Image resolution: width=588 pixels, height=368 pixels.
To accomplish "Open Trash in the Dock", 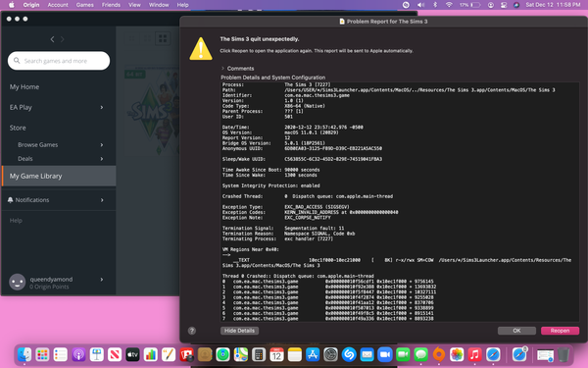I will pos(563,354).
